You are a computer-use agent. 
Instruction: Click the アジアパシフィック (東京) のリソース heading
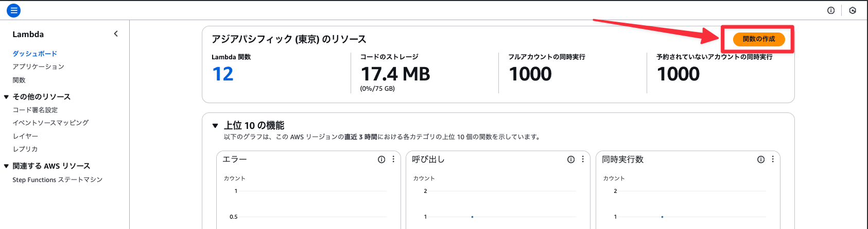coord(289,39)
